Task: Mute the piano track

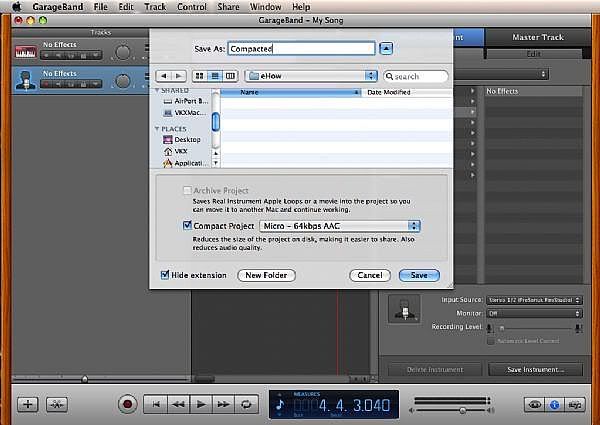Action: (59, 56)
